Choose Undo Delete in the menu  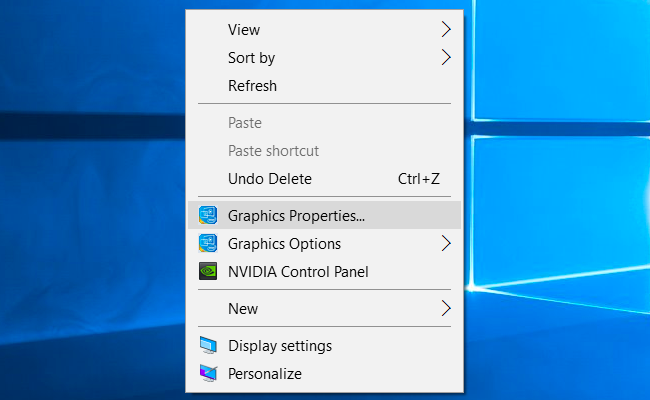270,179
